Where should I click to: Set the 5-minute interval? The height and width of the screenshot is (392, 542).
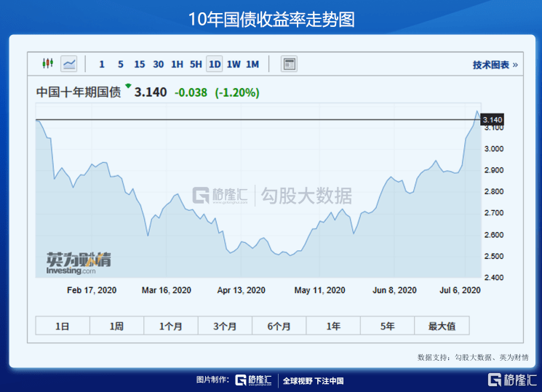pos(120,64)
